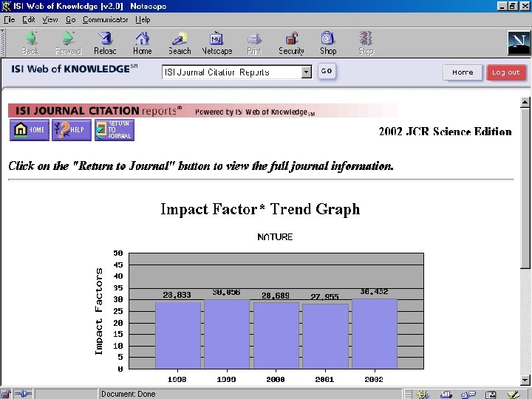Screen dimensions: 532x399
Task: Click the security padlock in status bar
Action: tap(6, 395)
